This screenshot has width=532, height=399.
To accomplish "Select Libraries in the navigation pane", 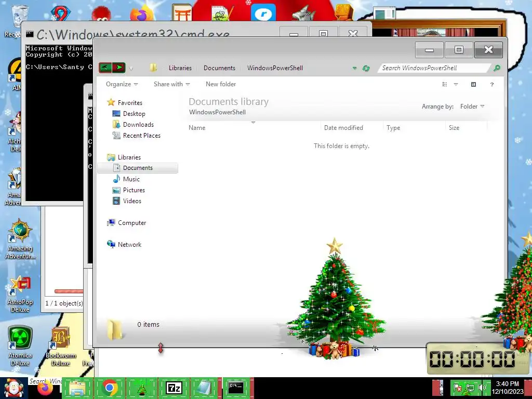I will click(124, 157).
